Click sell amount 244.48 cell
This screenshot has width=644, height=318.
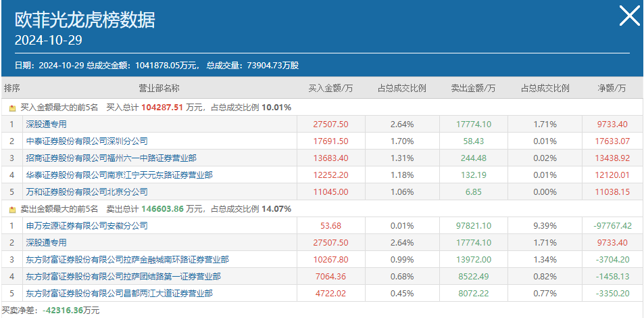tap(474, 158)
